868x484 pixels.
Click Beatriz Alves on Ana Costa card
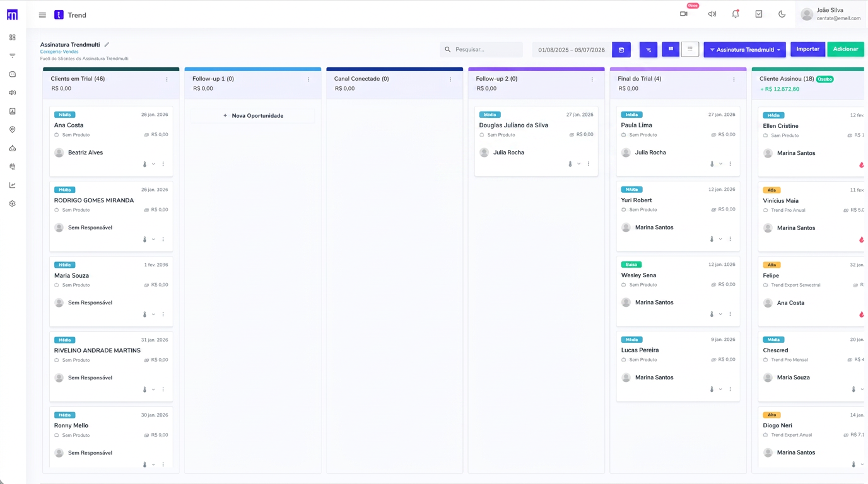(85, 153)
